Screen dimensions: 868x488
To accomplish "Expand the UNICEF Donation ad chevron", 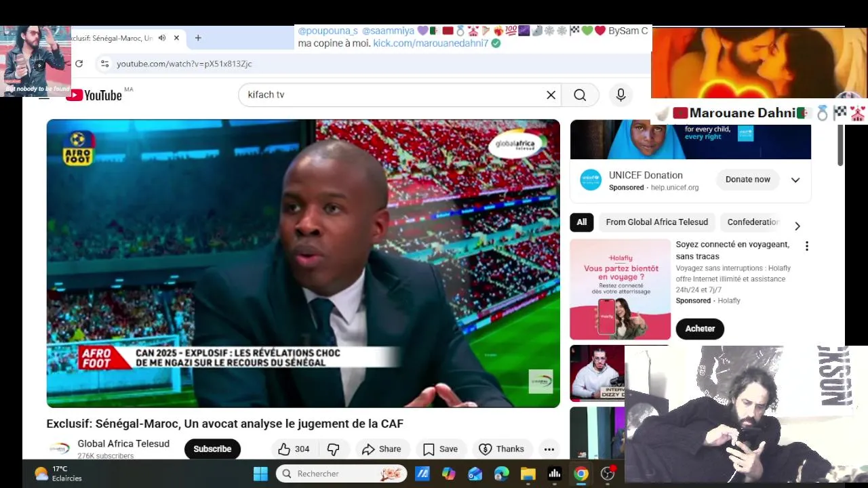I will pyautogui.click(x=795, y=180).
